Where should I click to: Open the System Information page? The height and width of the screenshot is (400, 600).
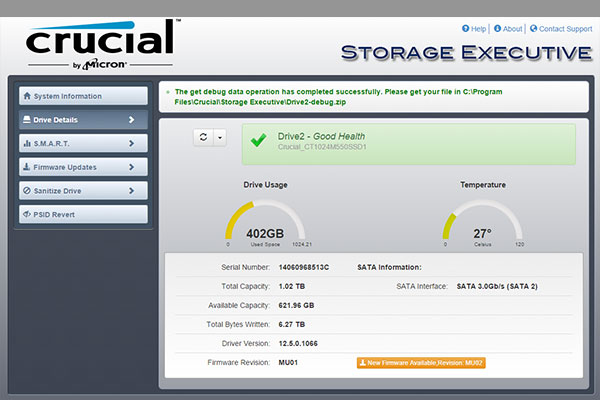pyautogui.click(x=83, y=96)
